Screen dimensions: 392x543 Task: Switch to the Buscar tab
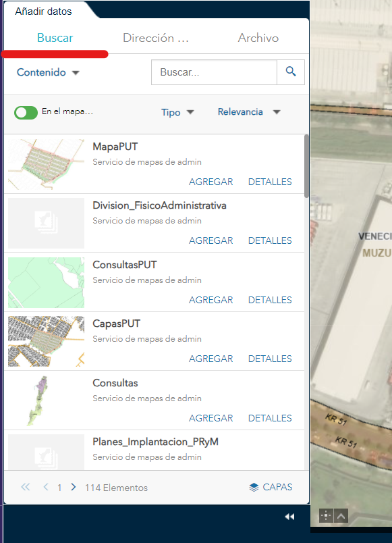pyautogui.click(x=55, y=38)
